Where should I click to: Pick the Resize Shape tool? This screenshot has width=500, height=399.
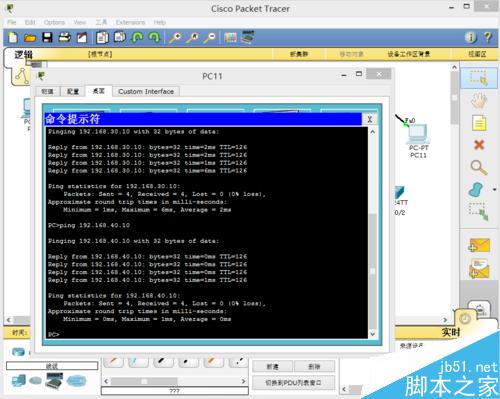tap(479, 211)
